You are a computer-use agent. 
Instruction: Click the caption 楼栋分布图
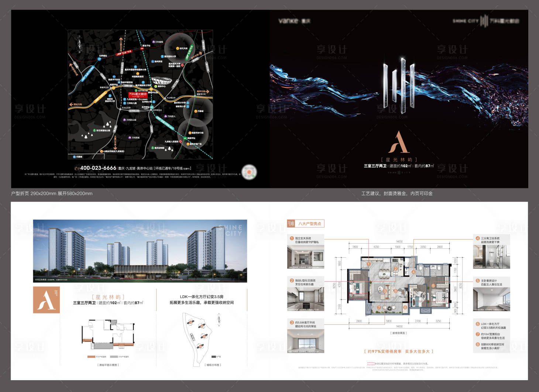[x=213, y=365]
